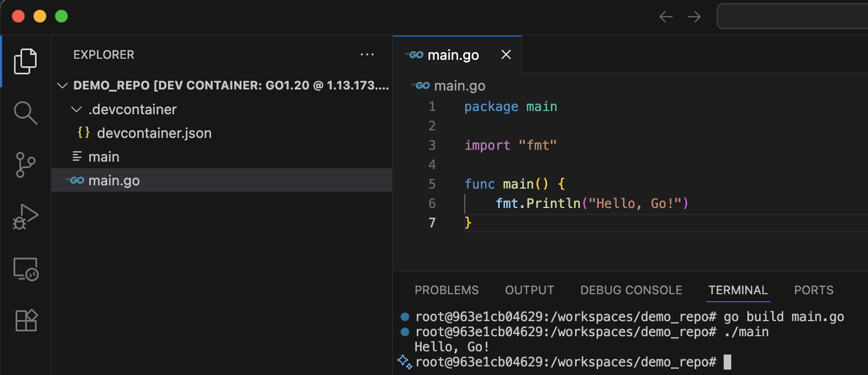Image resolution: width=868 pixels, height=375 pixels.
Task: Open the Remote Explorer view
Action: point(25,268)
